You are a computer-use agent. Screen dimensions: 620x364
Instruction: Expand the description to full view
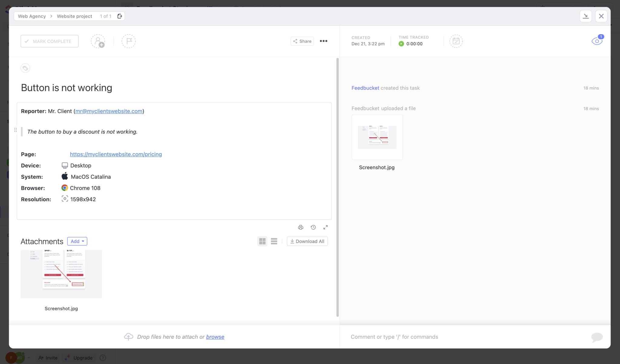326,227
